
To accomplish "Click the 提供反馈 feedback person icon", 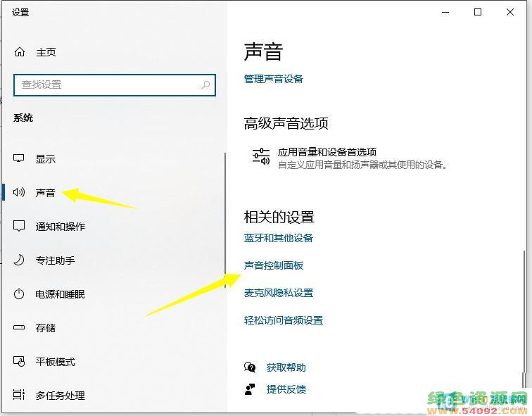I will coord(250,389).
